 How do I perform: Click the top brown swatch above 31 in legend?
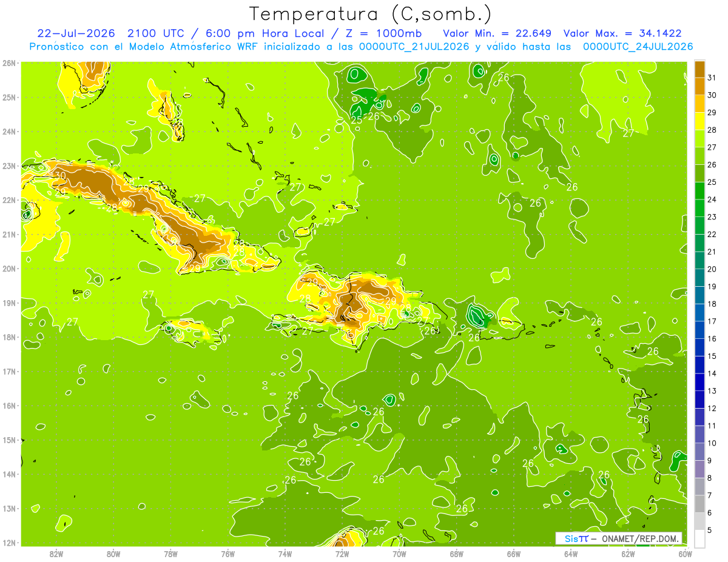click(699, 69)
